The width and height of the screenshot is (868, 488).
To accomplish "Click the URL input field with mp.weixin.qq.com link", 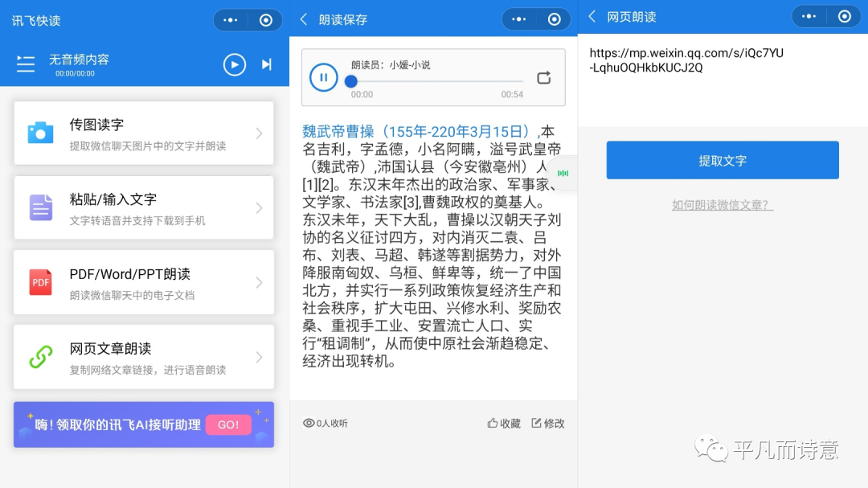I will 723,80.
